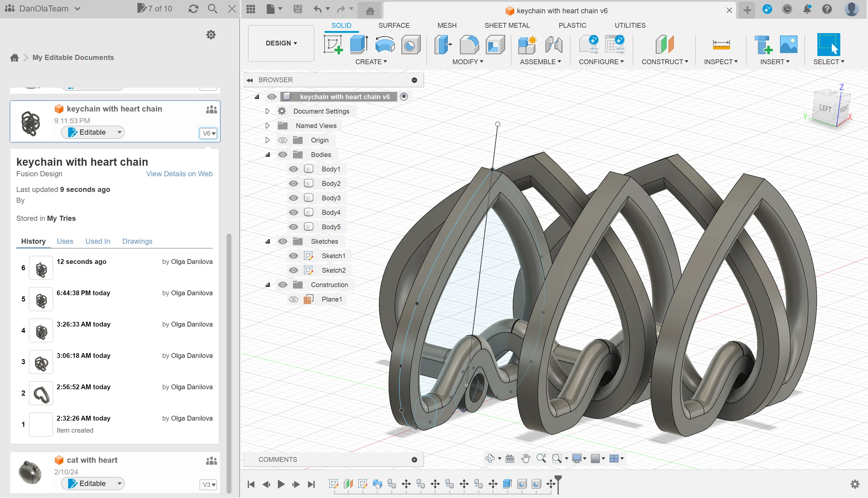This screenshot has width=868, height=498.
Task: Open the Uses tab in details
Action: (x=65, y=241)
